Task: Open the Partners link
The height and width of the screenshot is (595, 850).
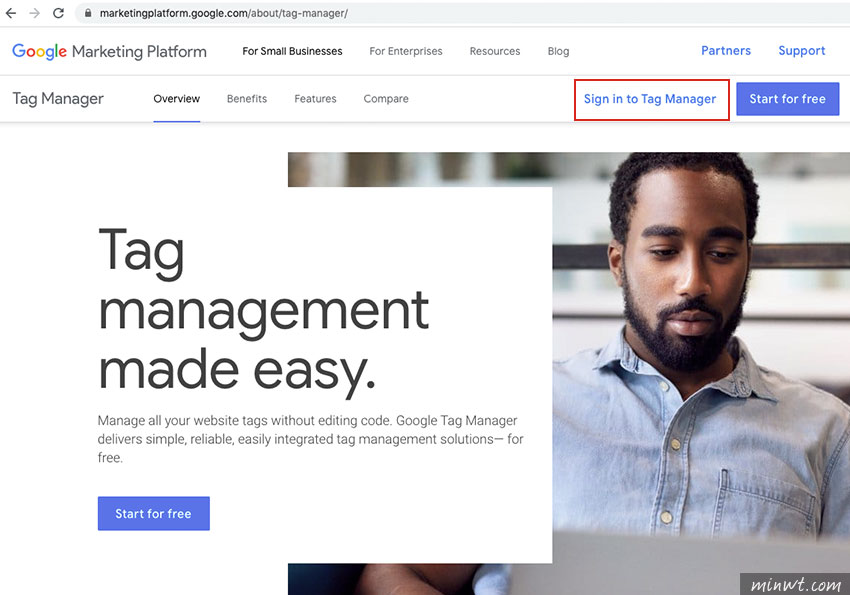Action: tap(726, 50)
